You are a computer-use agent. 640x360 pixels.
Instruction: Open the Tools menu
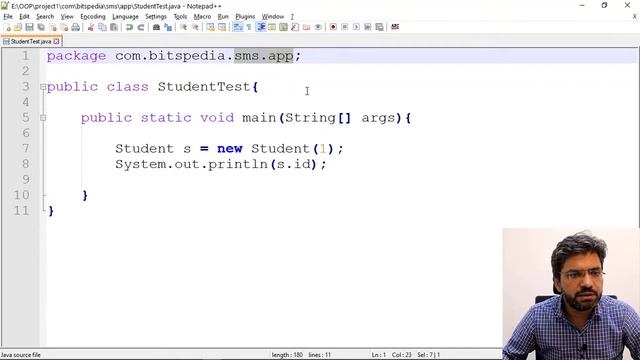point(180,17)
